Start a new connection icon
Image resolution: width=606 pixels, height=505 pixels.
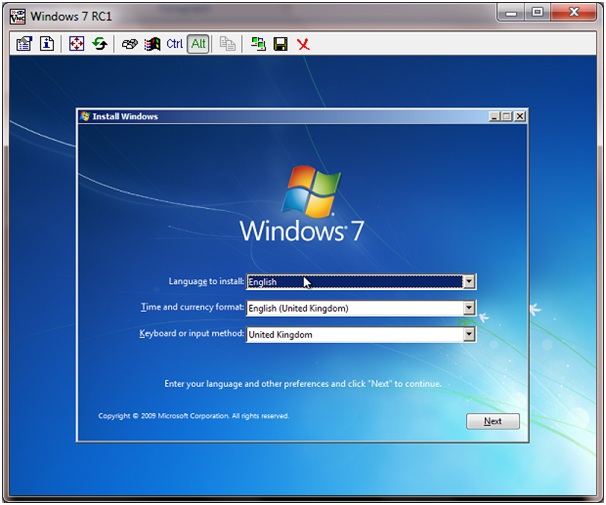[258, 44]
